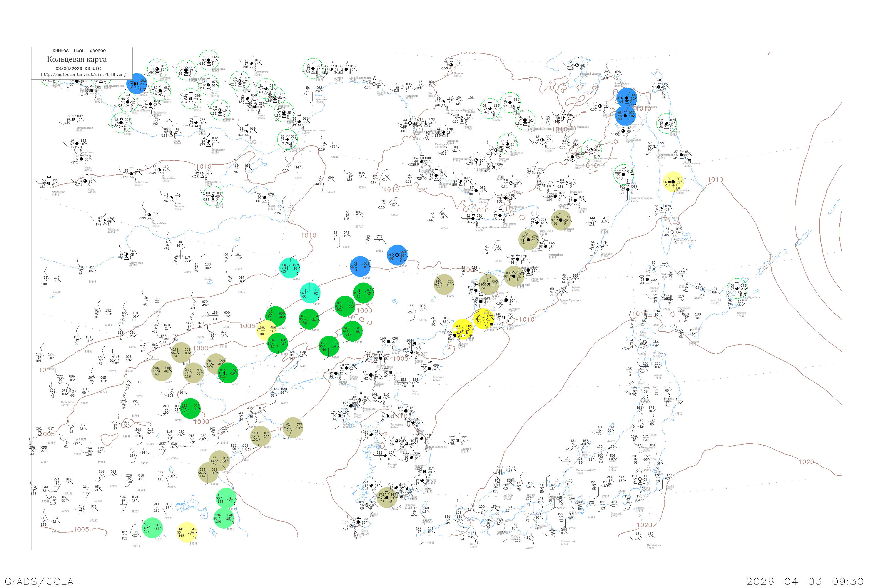Screen dimensions: 882x588
Task: Click the Советская Гавань station label
Action: coord(641,198)
